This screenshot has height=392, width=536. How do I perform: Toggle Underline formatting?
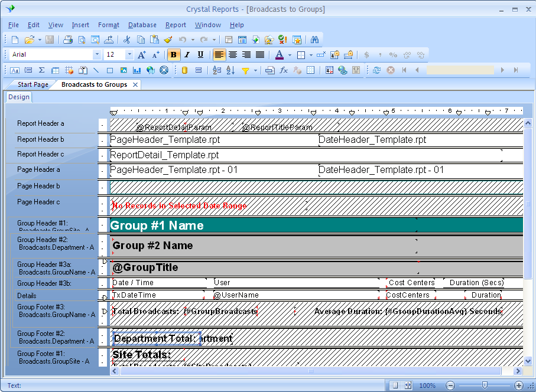pos(201,55)
